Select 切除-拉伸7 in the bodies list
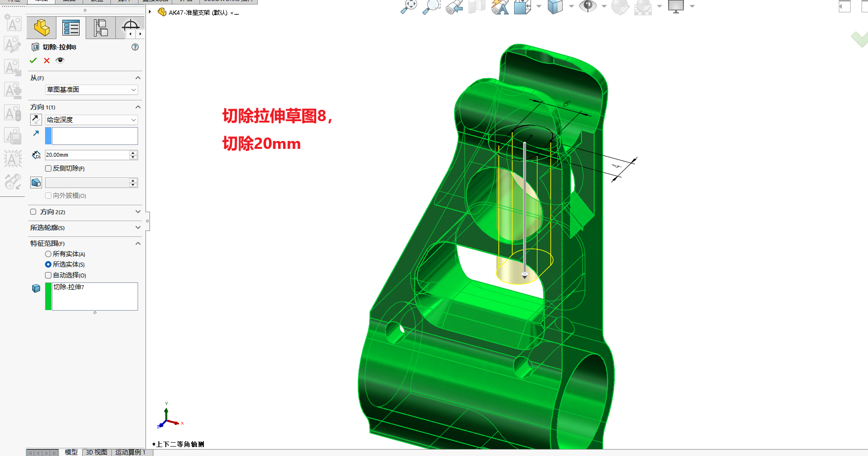This screenshot has height=456, width=868. pyautogui.click(x=69, y=287)
